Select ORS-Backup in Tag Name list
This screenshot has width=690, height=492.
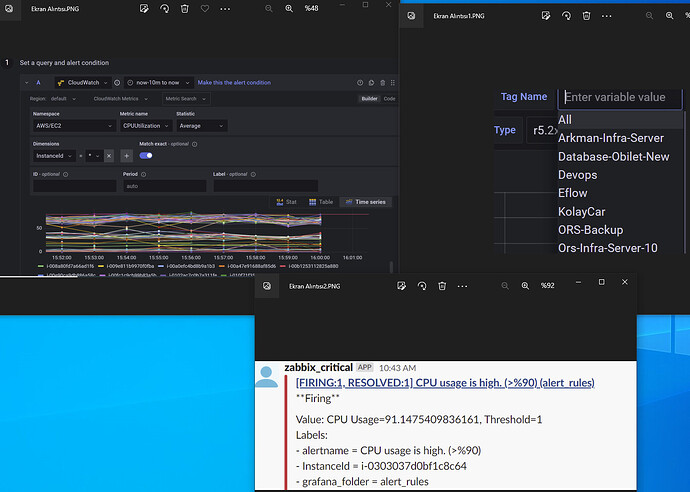[x=620, y=230]
